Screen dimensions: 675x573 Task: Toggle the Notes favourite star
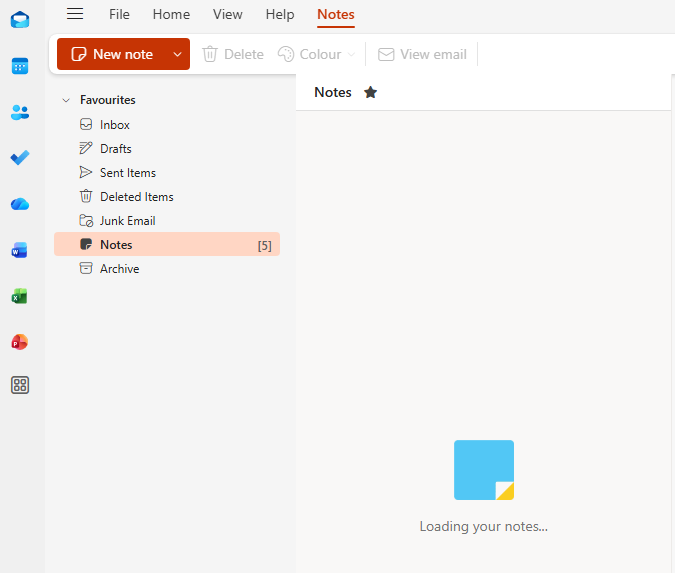370,92
